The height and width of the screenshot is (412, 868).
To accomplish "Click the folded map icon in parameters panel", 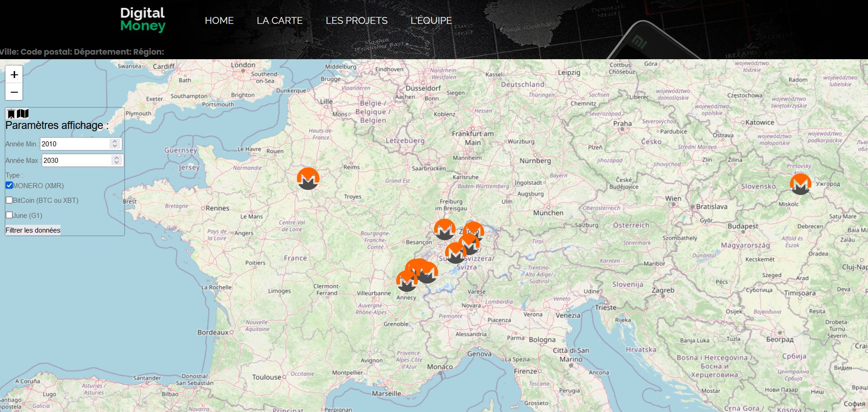I will click(22, 113).
